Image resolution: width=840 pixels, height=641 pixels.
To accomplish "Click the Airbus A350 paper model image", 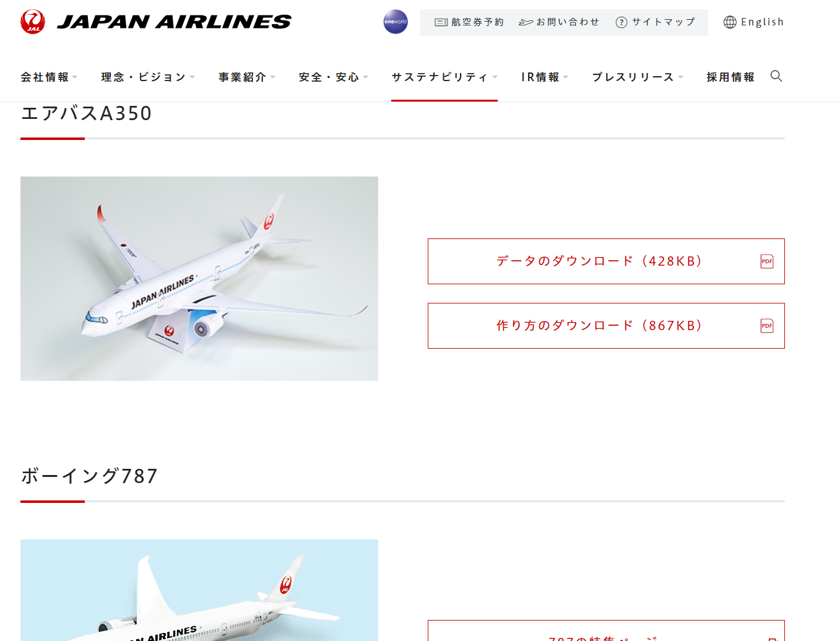I will 199,279.
